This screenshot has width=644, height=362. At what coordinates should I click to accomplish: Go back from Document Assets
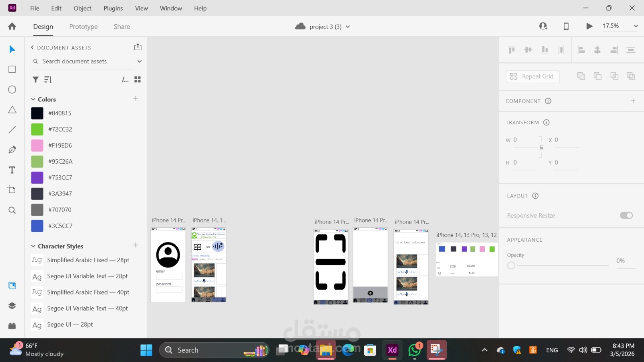pos(33,47)
